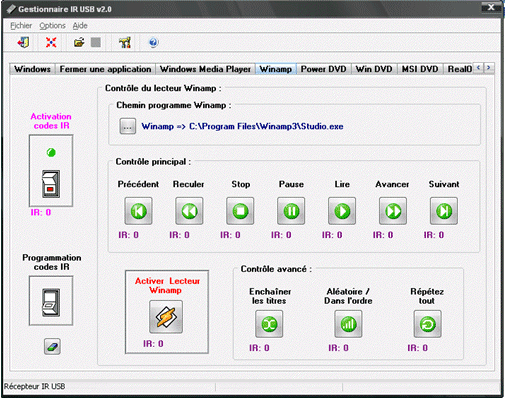Click the gray square toolbar icon
The height and width of the screenshot is (398, 505).
pos(96,42)
